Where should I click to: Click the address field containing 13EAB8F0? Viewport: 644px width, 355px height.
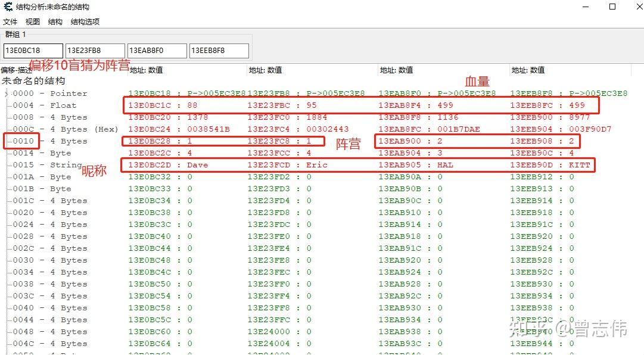click(156, 51)
